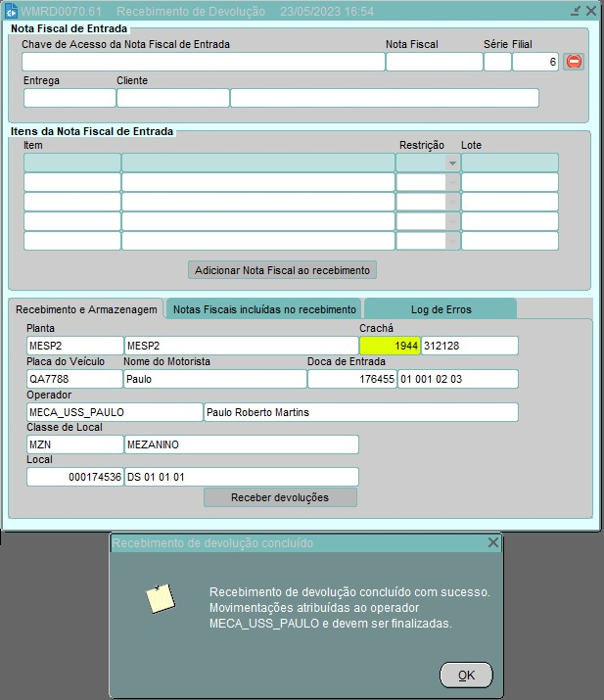Click the dock description 01 001 02 03
The height and width of the screenshot is (700, 604).
pyautogui.click(x=458, y=379)
